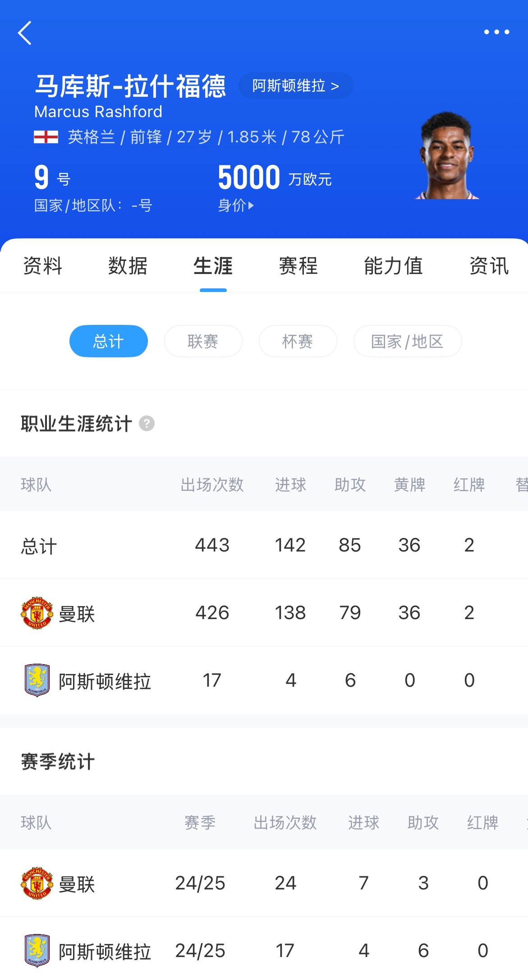The height and width of the screenshot is (980, 528).
Task: Select the 杯赛 filter pill
Action: pyautogui.click(x=298, y=341)
